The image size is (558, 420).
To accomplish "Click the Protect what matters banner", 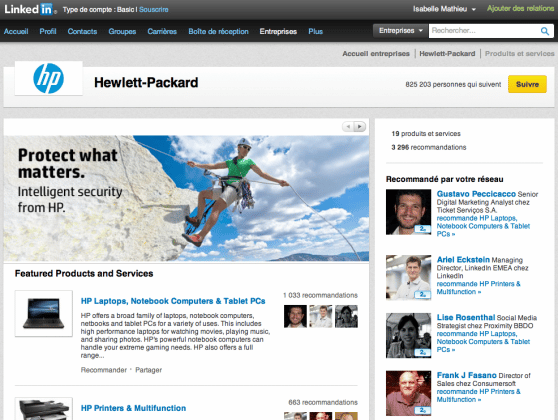I will tap(186, 198).
